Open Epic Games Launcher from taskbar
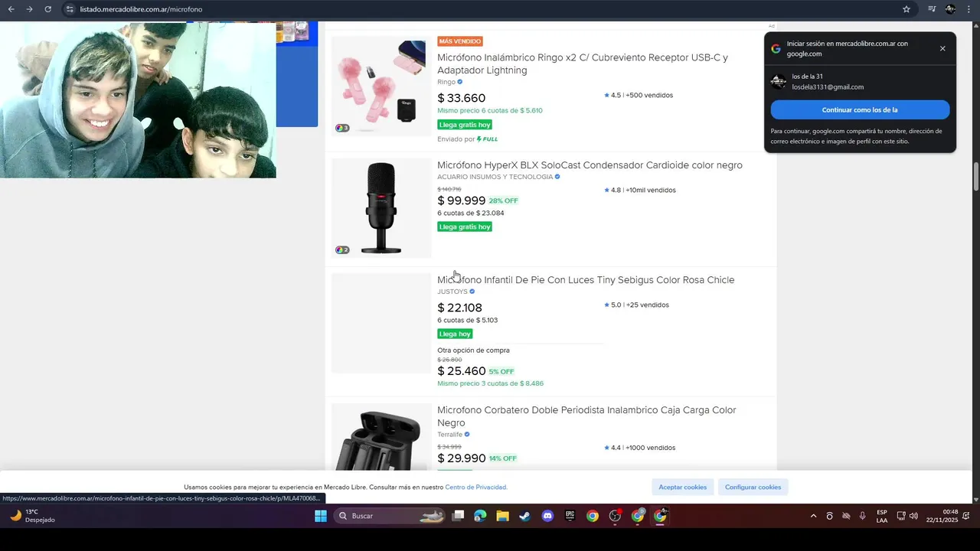The height and width of the screenshot is (551, 980). 570,516
